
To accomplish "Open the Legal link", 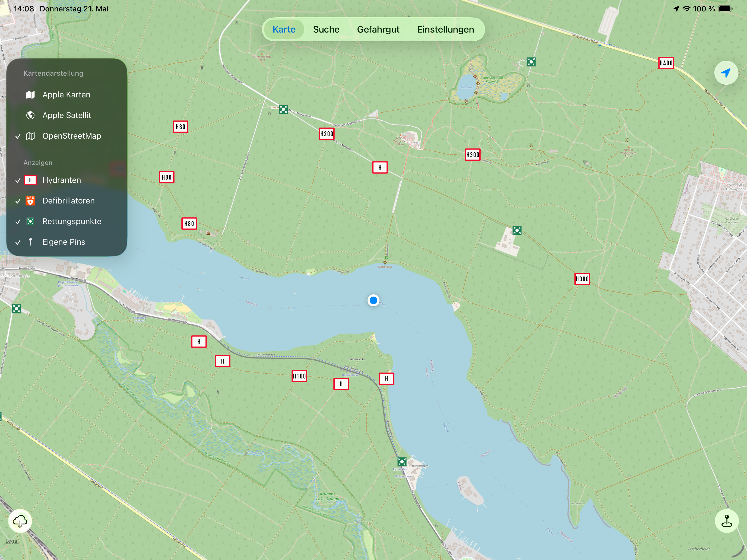I will [x=12, y=541].
